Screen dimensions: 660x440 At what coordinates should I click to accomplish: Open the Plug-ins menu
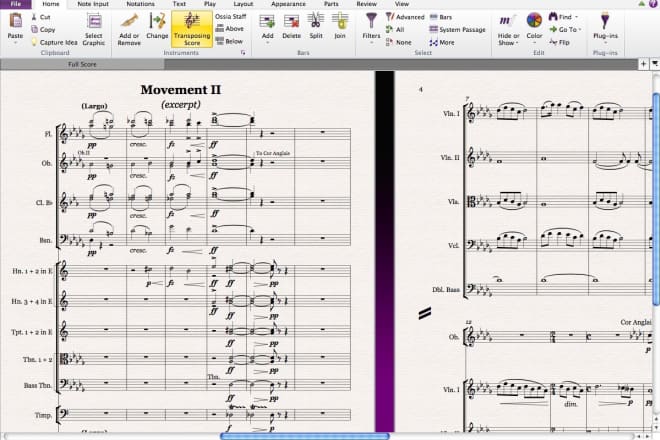point(605,27)
